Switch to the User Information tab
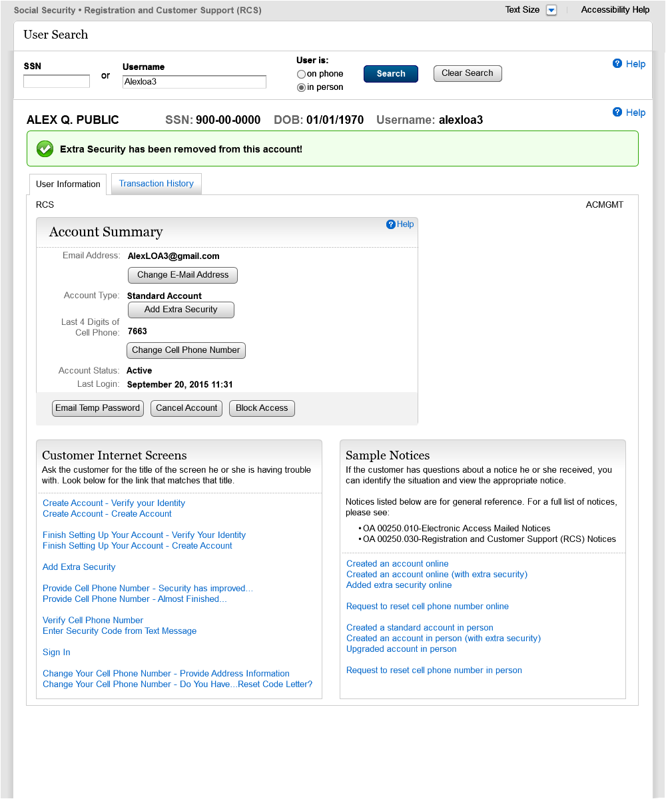This screenshot has width=672, height=805. click(x=68, y=184)
